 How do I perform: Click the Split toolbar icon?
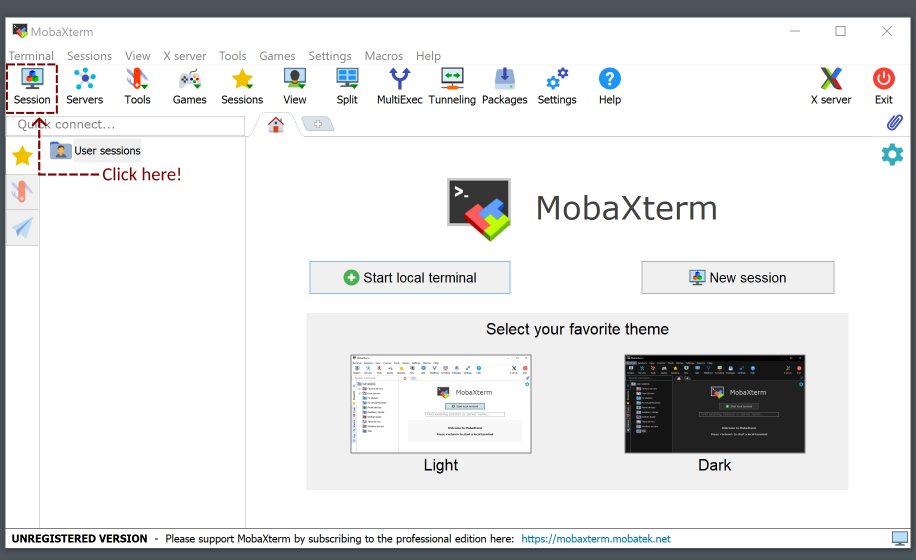click(x=347, y=86)
